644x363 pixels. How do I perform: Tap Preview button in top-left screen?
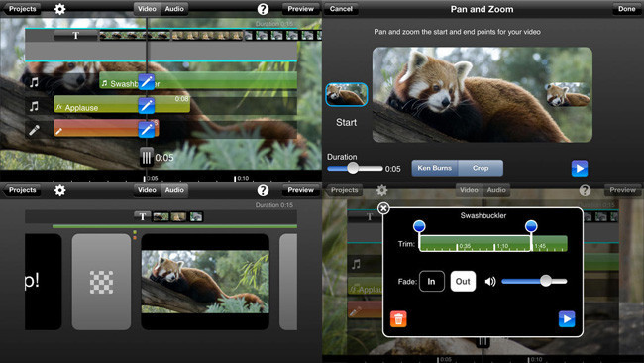[x=300, y=9]
